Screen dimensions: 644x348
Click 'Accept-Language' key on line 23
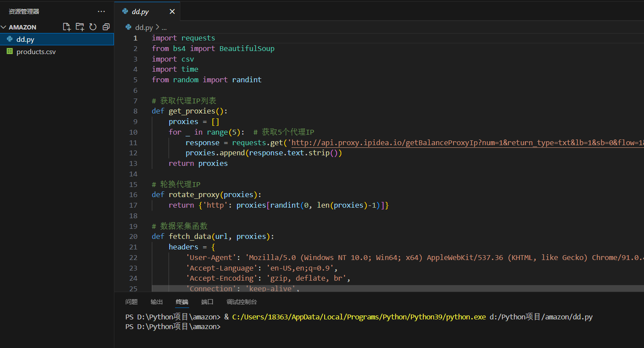[x=222, y=268]
